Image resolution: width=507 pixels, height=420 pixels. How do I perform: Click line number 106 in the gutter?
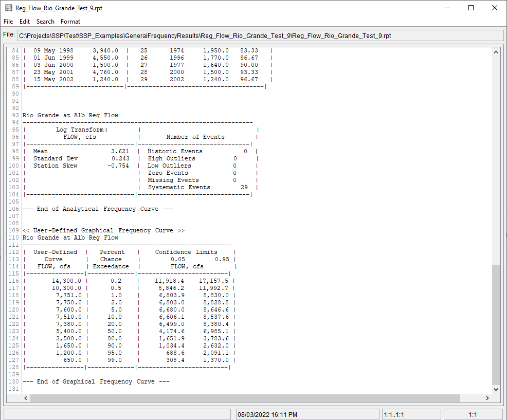coord(13,209)
